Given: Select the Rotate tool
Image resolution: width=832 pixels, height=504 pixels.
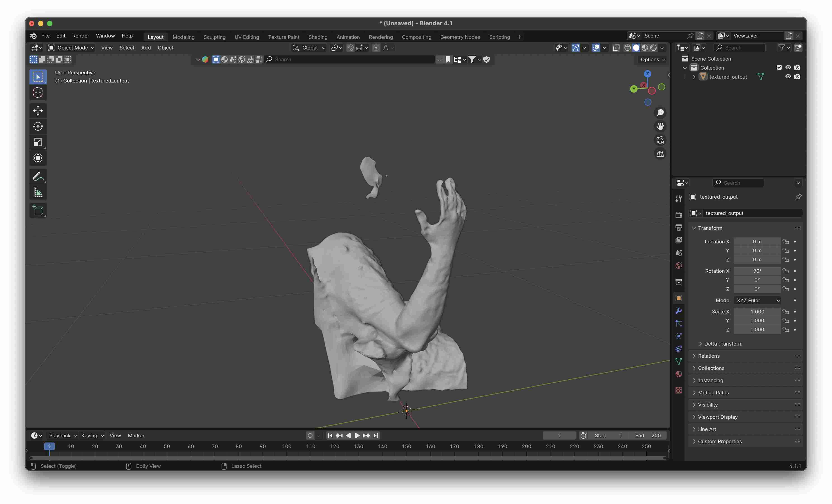Looking at the screenshot, I should pos(38,126).
